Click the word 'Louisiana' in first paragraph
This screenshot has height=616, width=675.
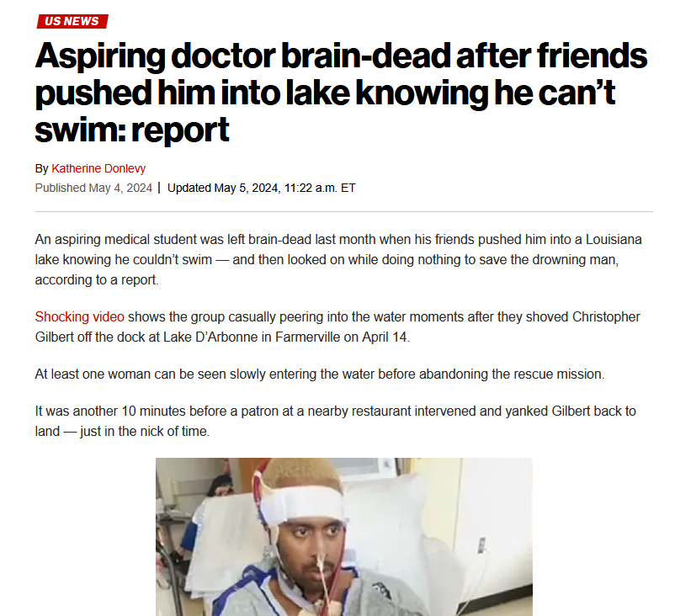click(x=614, y=239)
